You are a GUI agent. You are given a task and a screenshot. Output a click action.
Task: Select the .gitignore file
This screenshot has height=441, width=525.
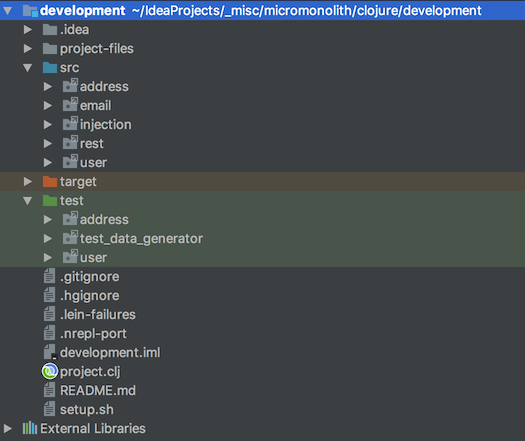point(89,277)
